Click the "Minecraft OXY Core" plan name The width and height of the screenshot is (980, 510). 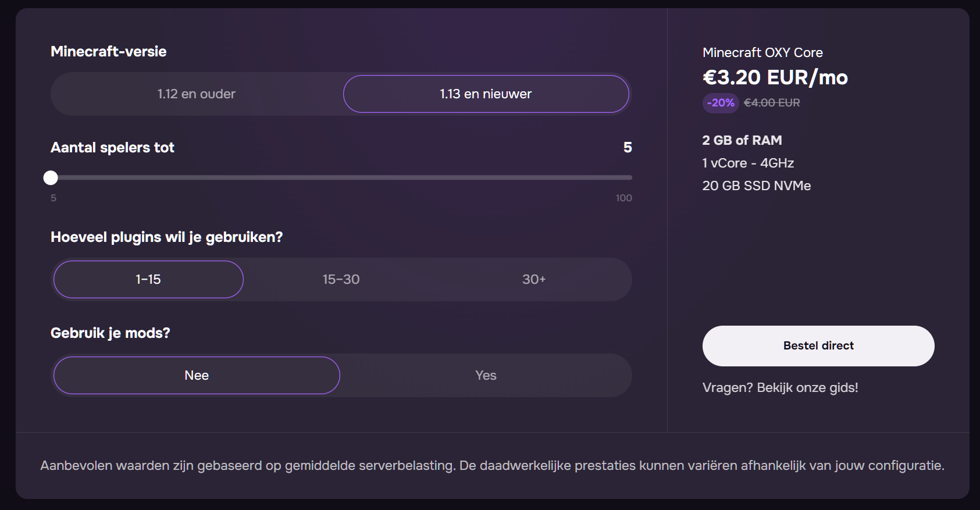pyautogui.click(x=762, y=52)
